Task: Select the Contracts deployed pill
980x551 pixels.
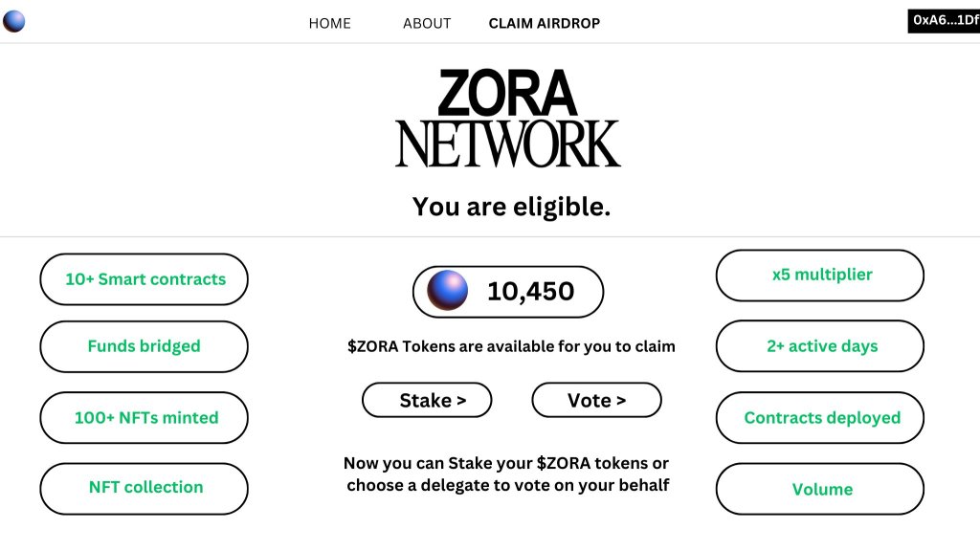Action: (x=819, y=417)
